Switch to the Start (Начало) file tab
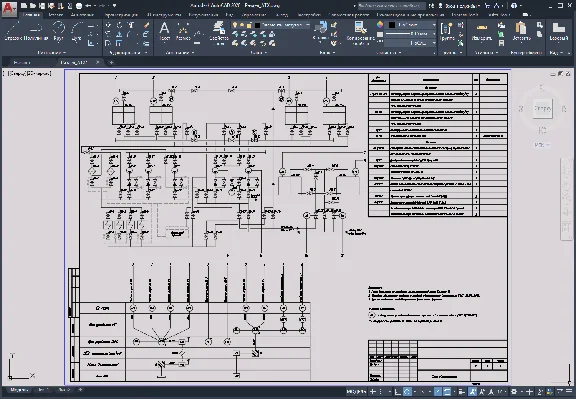The height and width of the screenshot is (399, 576). tap(22, 62)
